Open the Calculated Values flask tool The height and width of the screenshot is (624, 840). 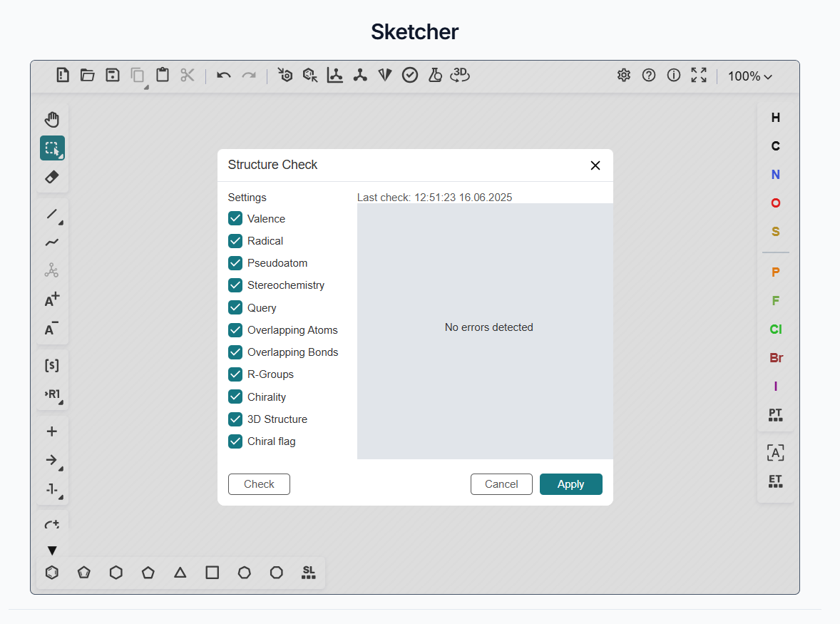[435, 75]
